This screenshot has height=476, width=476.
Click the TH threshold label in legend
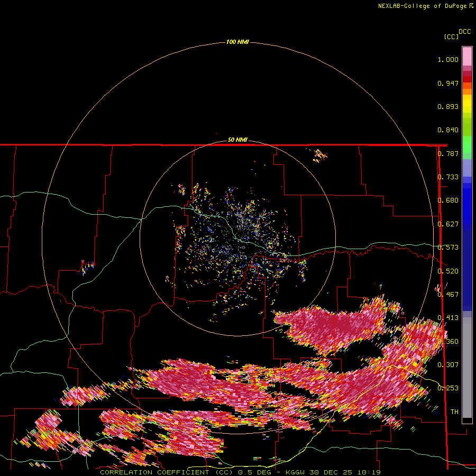point(454,412)
